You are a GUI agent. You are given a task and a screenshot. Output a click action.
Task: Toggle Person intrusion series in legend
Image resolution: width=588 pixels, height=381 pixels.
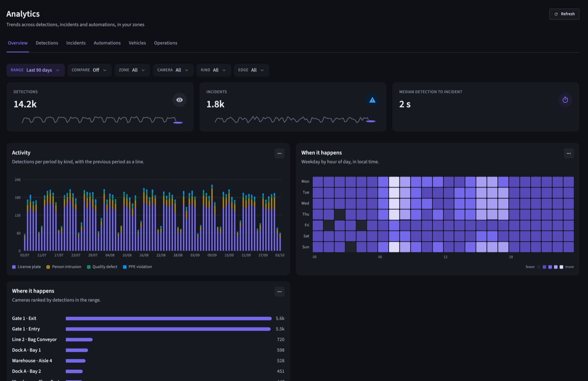pos(64,267)
